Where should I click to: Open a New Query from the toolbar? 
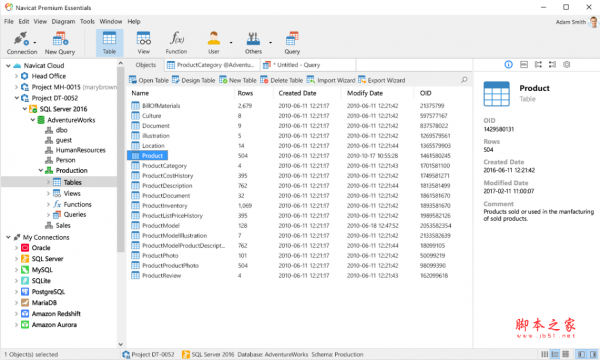point(60,43)
